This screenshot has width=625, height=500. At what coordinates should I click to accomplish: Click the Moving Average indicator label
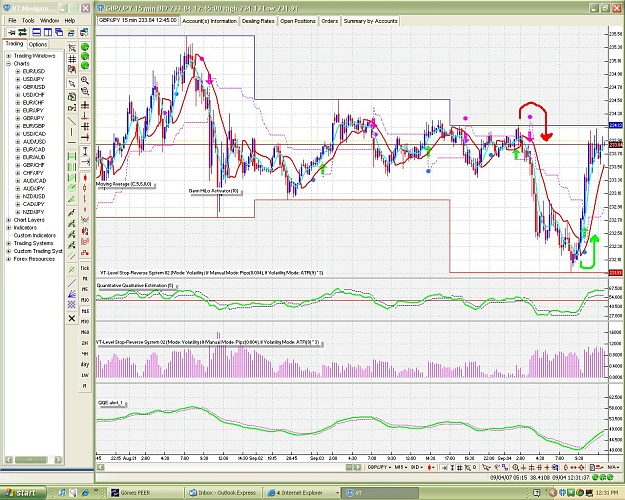pyautogui.click(x=124, y=185)
